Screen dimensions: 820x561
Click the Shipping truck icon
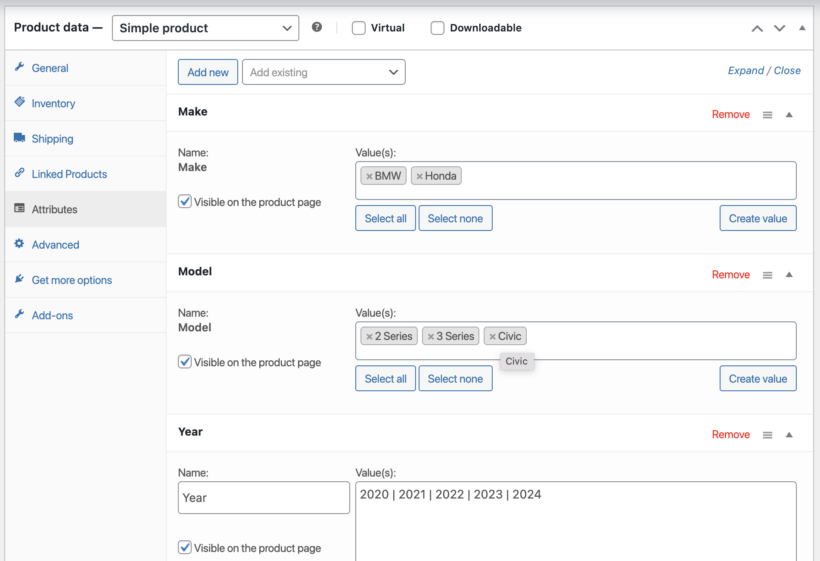coord(19,138)
